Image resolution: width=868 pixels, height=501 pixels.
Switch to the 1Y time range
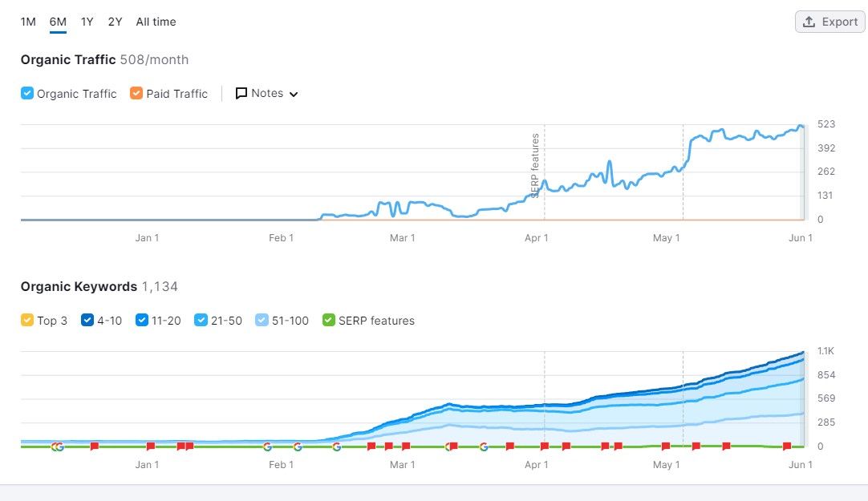[x=87, y=22]
